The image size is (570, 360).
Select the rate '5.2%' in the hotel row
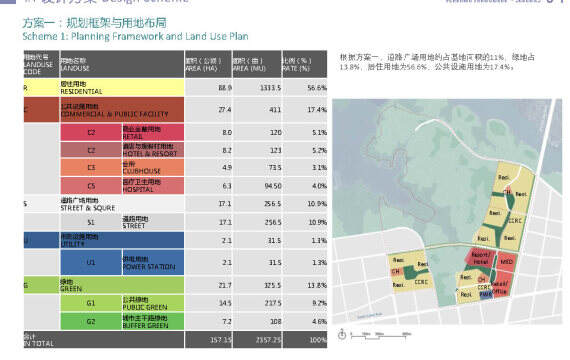point(319,150)
